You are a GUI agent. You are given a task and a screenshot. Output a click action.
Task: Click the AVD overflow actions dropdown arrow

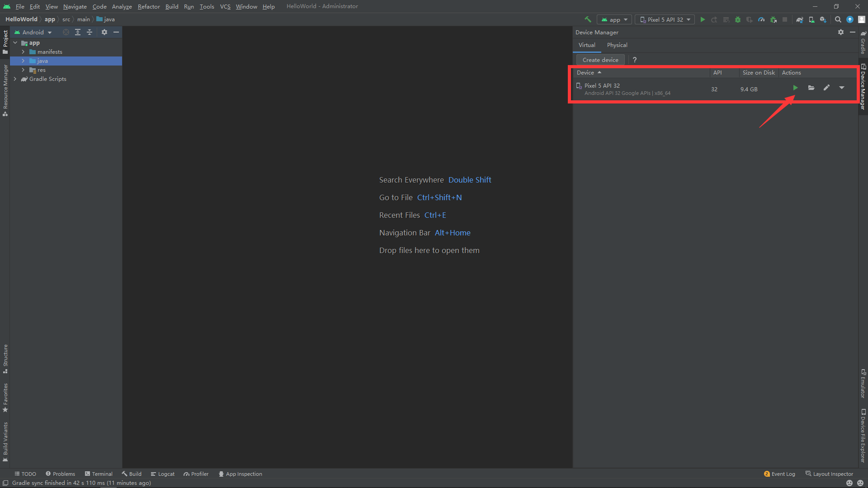point(842,88)
